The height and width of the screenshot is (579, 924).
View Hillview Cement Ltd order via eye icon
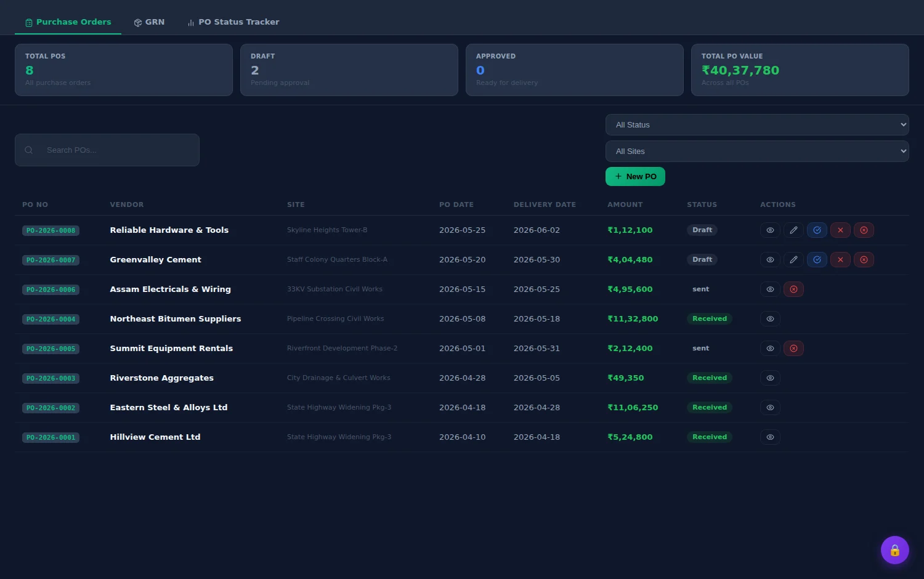pos(770,437)
